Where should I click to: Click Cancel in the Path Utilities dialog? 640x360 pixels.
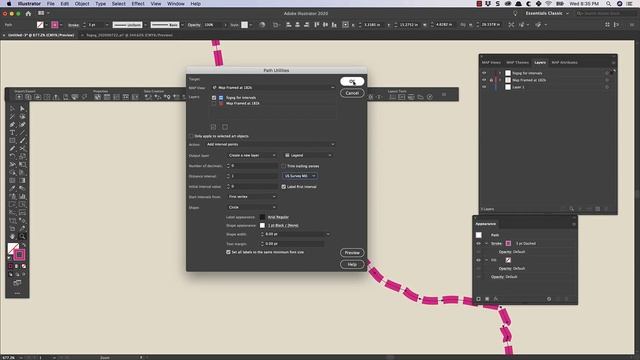point(352,93)
